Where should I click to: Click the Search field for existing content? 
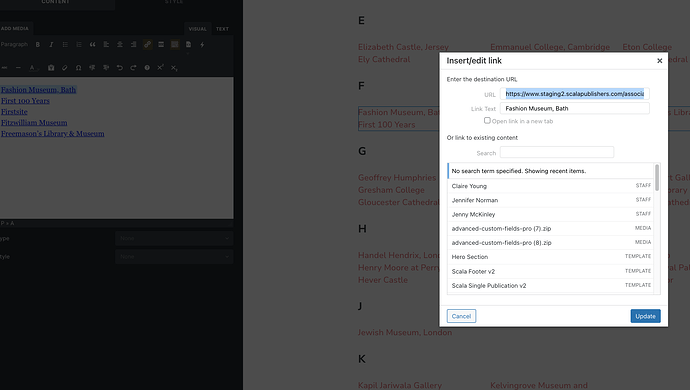(x=557, y=152)
